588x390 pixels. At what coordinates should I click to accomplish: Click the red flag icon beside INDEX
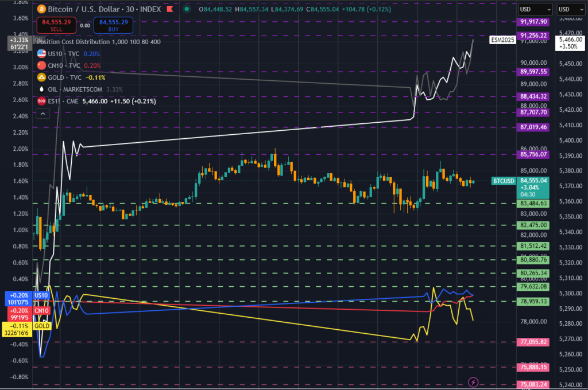pos(170,9)
